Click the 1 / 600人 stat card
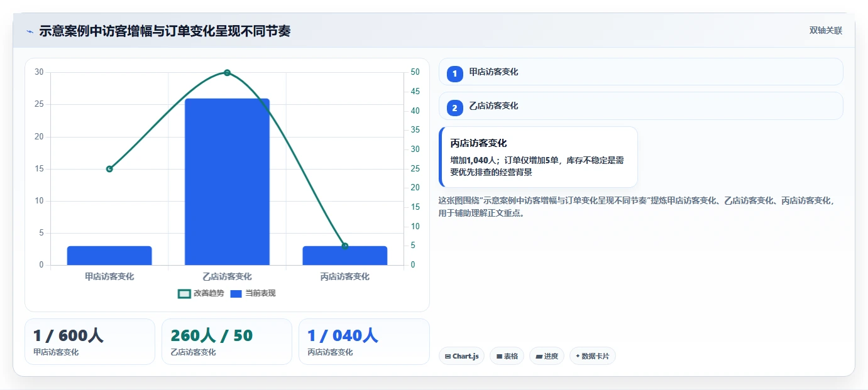868x390 pixels. (x=90, y=342)
